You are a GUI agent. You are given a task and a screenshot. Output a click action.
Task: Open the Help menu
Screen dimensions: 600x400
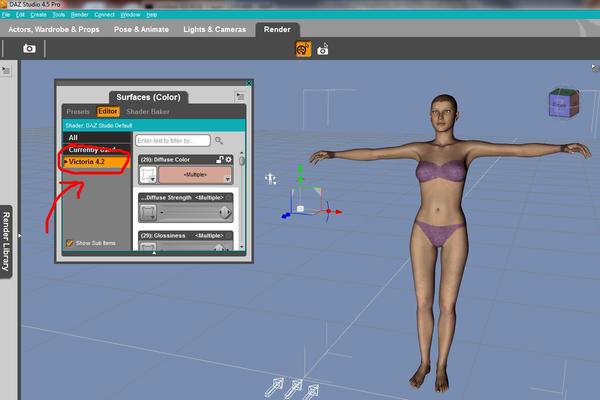(x=152, y=15)
